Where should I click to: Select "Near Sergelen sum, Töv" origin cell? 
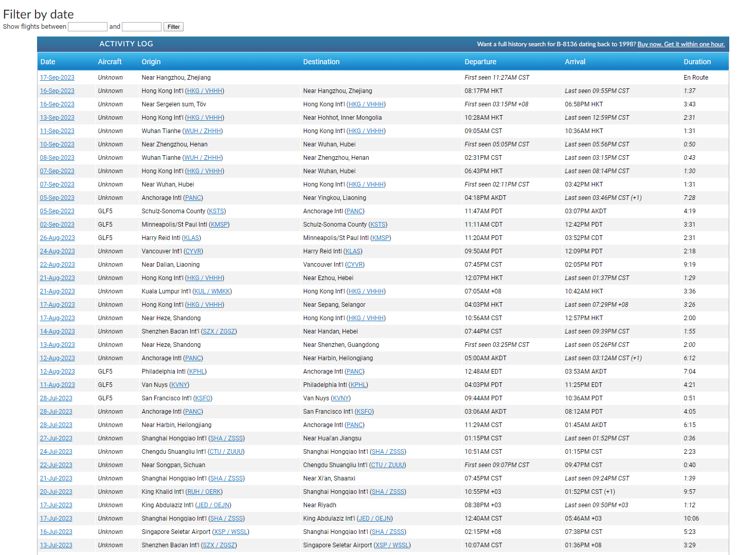click(174, 104)
